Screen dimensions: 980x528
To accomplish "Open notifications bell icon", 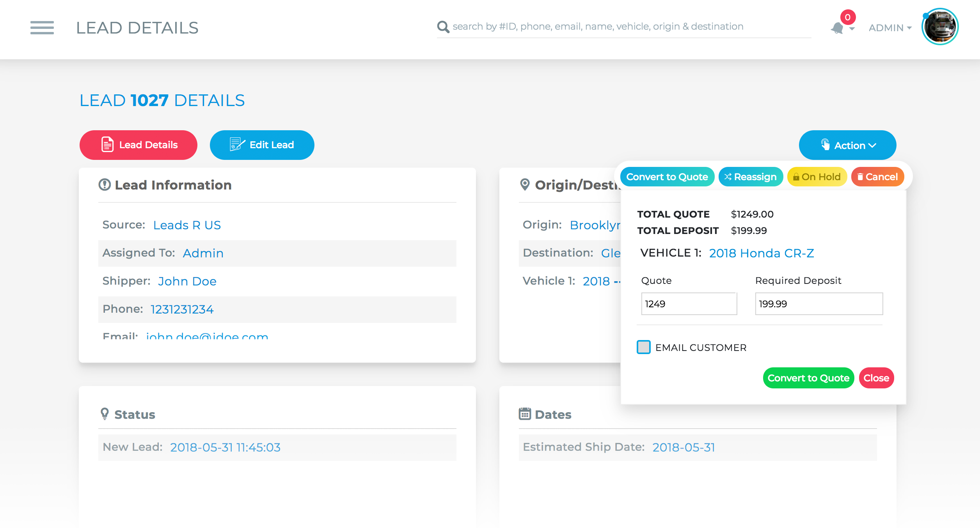I will [837, 28].
